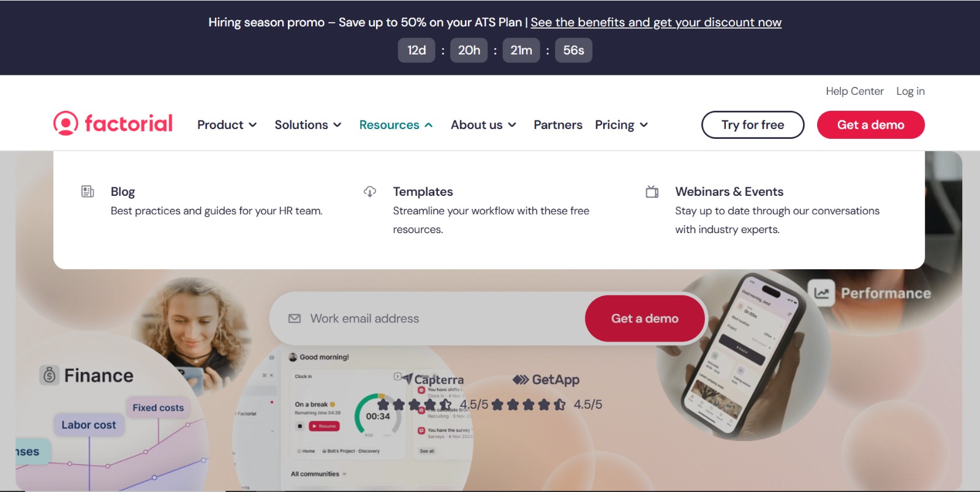Collapse the Resources dropdown menu
Viewport: 980px width, 492px height.
coord(396,125)
